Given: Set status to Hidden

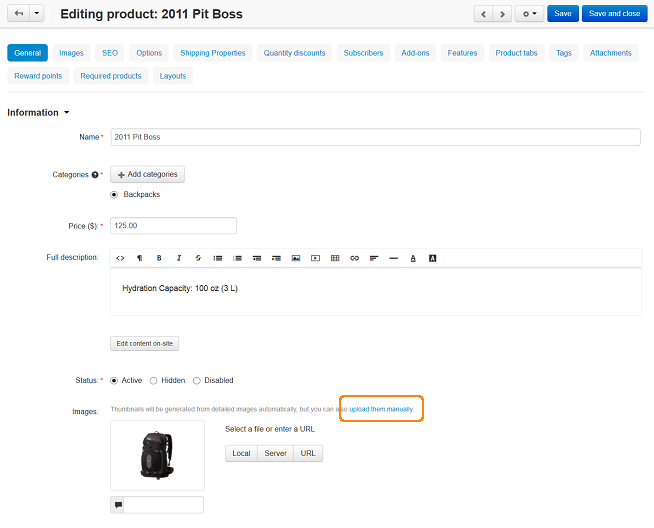Looking at the screenshot, I should pyautogui.click(x=153, y=381).
